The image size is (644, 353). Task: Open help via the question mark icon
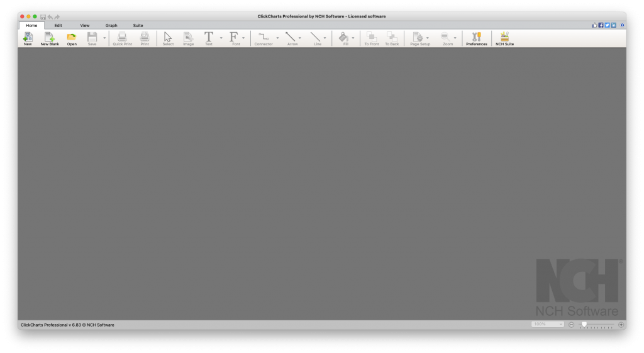(622, 25)
